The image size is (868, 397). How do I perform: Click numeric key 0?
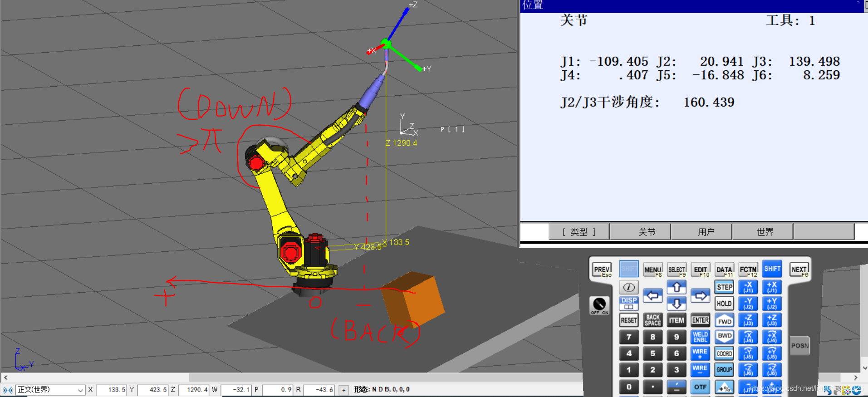point(629,387)
